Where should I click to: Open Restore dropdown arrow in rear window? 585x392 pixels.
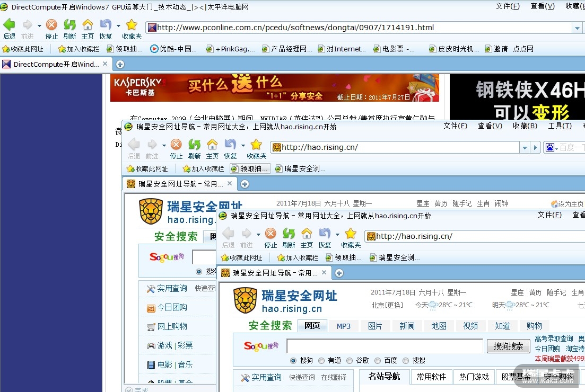click(x=118, y=26)
